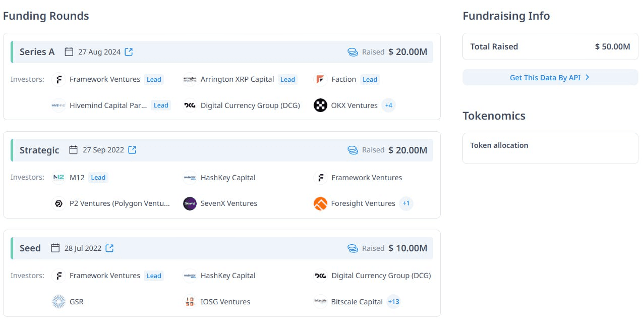Click the DCG logo in Seed round
The width and height of the screenshot is (644, 323).
(x=320, y=276)
